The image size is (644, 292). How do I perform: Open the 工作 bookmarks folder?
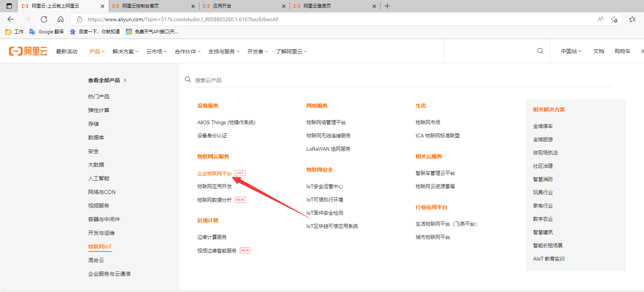tap(14, 32)
